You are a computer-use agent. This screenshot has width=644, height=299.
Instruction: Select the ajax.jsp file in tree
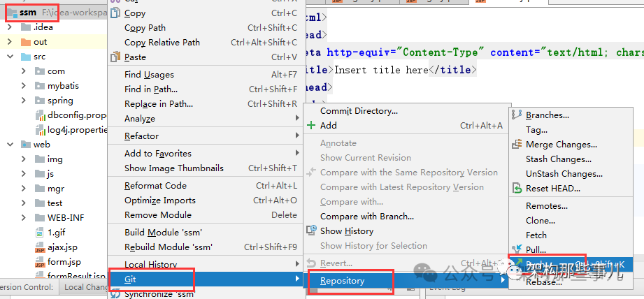click(62, 247)
